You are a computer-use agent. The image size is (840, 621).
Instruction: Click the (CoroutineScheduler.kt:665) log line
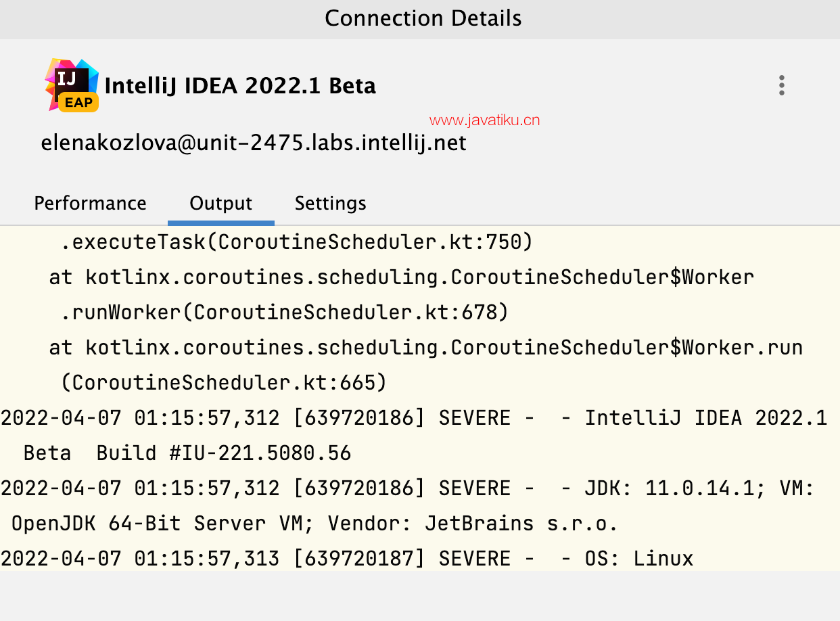pos(224,383)
